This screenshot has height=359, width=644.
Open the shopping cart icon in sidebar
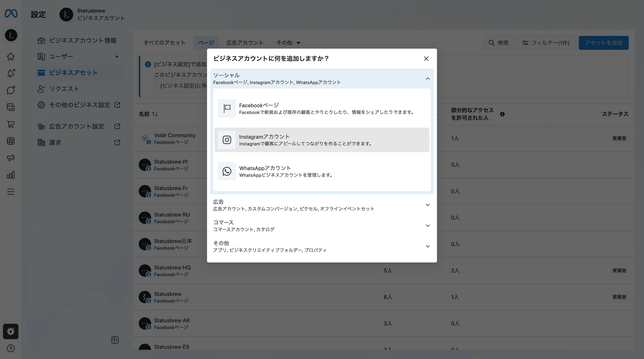11,124
